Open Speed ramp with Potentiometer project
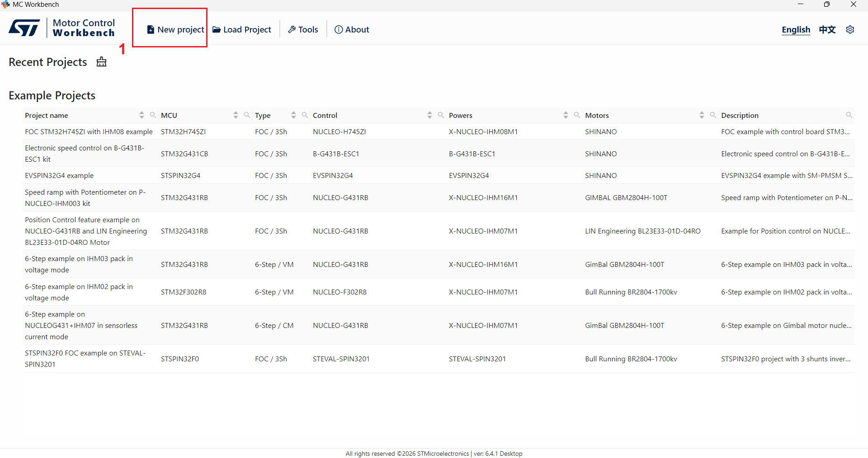 tap(85, 198)
